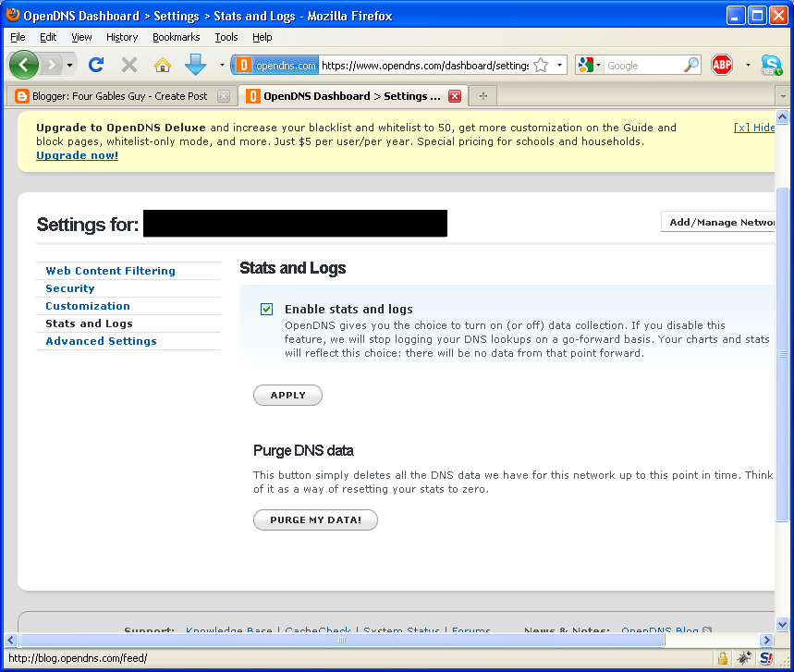This screenshot has width=794, height=672.
Task: Open the list-all-tabs dropdown
Action: [783, 96]
